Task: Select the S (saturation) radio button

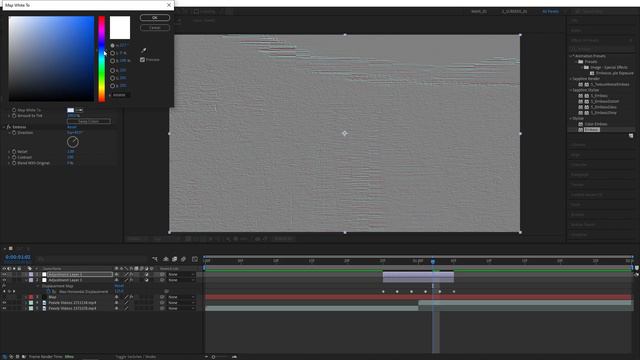Action: [x=112, y=53]
